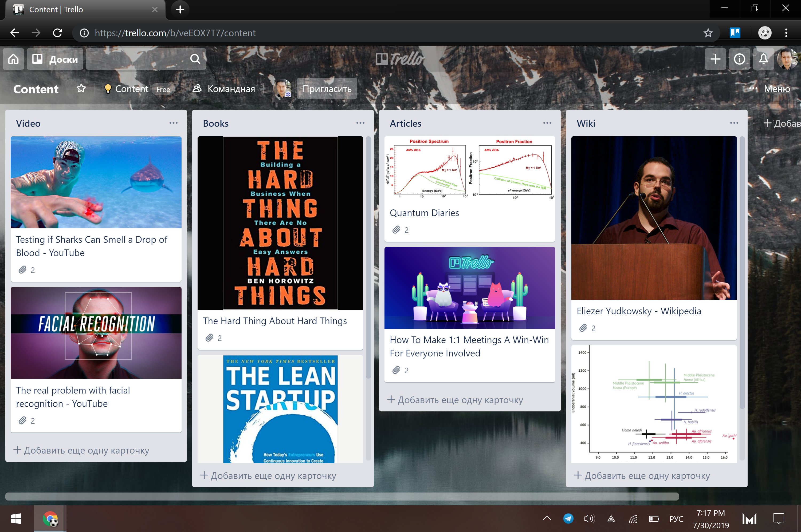801x532 pixels.
Task: Click Books list vertical scrollbar
Action: pyautogui.click(x=368, y=258)
